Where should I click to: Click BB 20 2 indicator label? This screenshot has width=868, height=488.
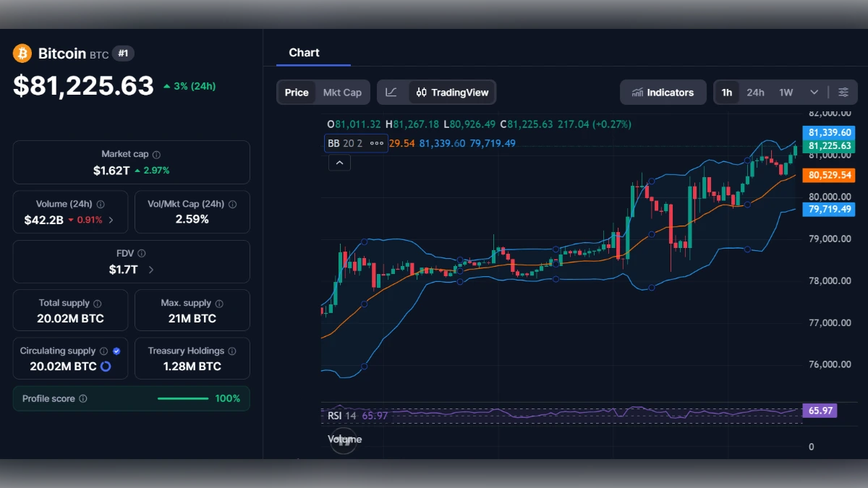coord(345,143)
